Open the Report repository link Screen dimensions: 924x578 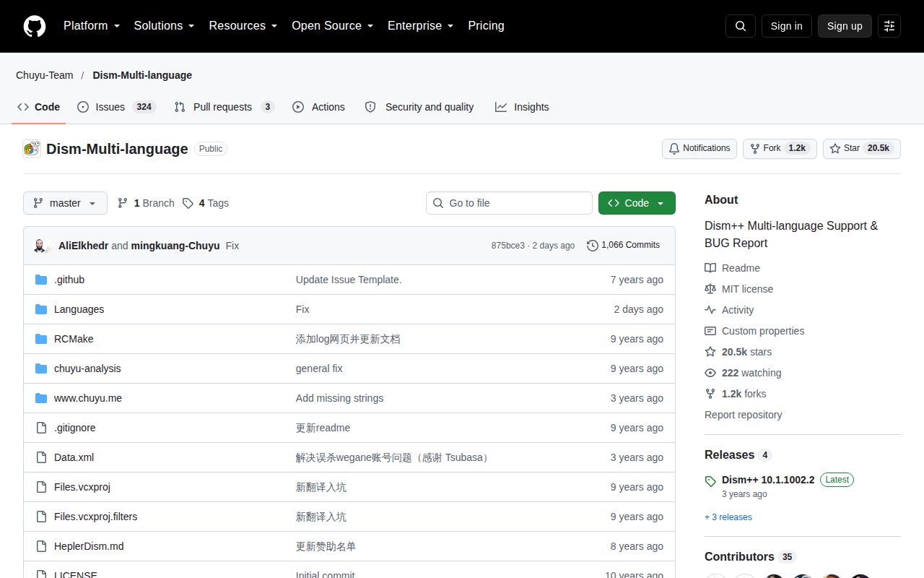click(x=744, y=415)
